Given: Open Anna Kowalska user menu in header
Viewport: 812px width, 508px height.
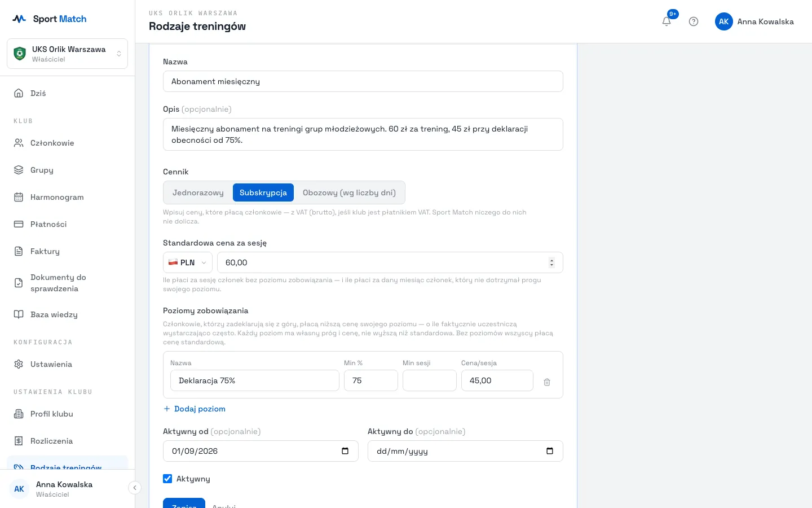Looking at the screenshot, I should (x=754, y=21).
